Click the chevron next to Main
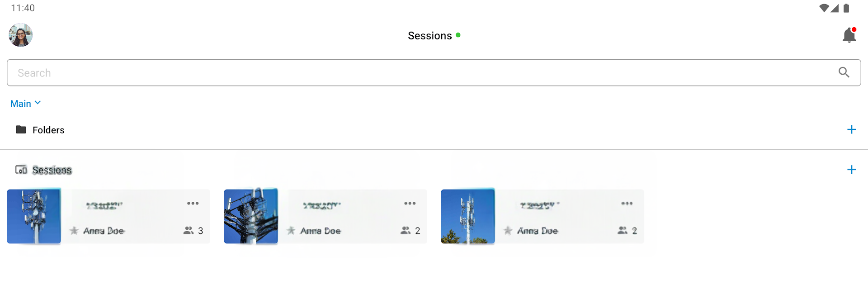This screenshot has width=868, height=285. tap(38, 103)
